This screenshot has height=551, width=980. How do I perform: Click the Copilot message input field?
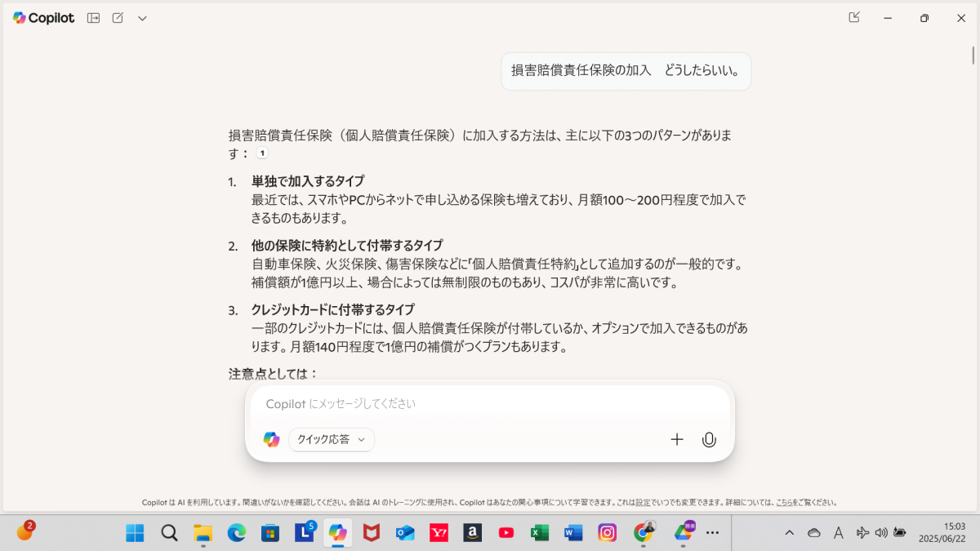(490, 404)
